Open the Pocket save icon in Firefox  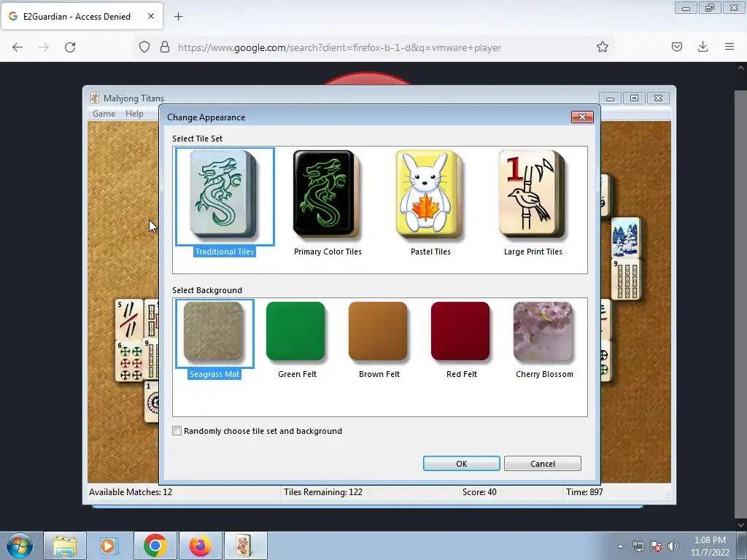(x=677, y=47)
